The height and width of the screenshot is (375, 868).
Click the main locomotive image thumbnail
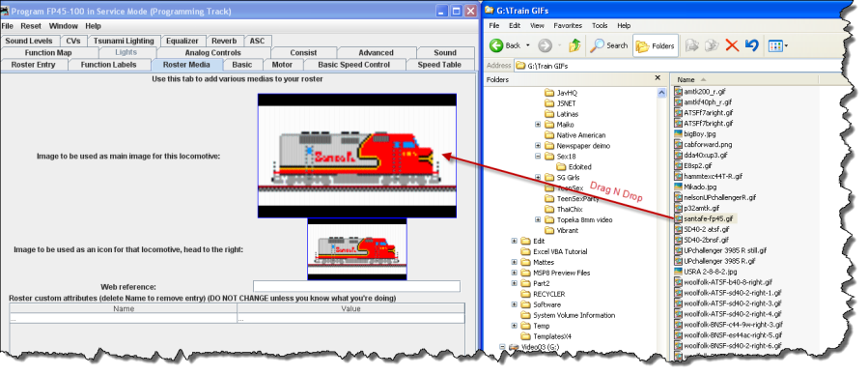point(357,156)
